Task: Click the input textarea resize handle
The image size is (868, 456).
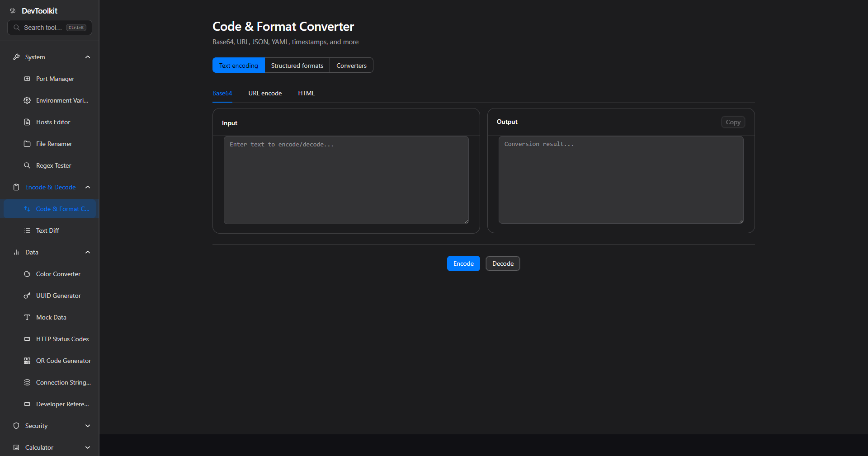Action: point(466,221)
